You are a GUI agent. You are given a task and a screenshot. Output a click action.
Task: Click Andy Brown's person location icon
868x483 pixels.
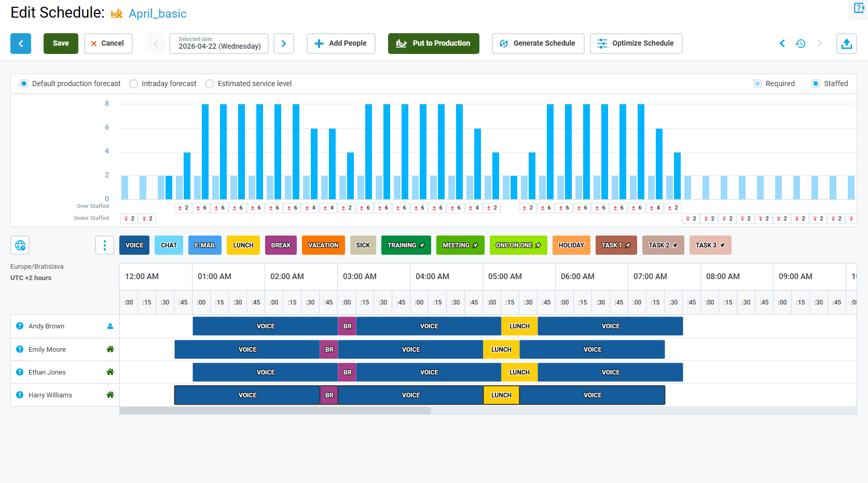(110, 326)
